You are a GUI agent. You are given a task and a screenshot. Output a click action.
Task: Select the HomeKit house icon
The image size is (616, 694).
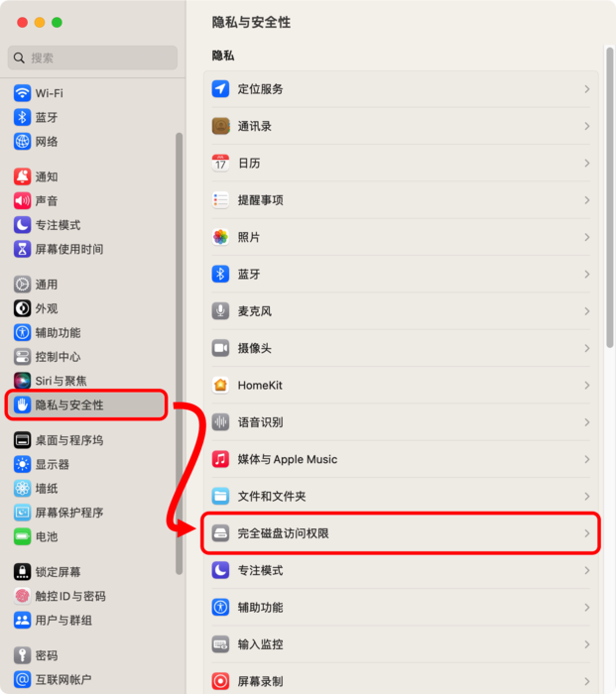tap(220, 385)
